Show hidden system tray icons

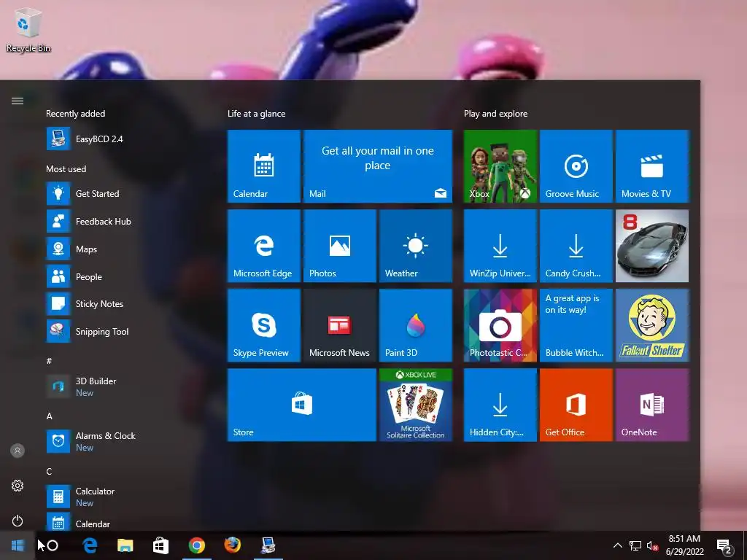coord(617,545)
